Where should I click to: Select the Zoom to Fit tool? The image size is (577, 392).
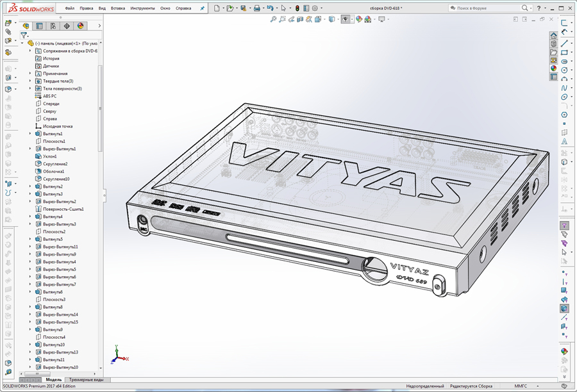(273, 20)
